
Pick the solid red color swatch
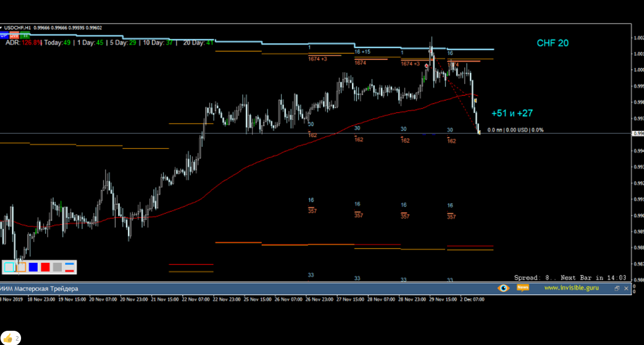click(46, 267)
